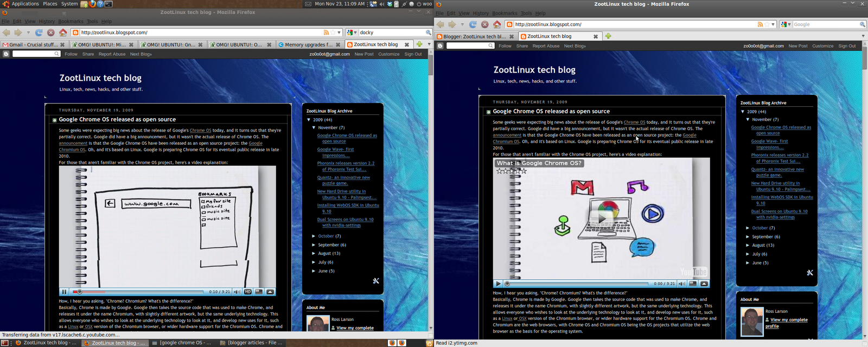Image resolution: width=868 pixels, height=347 pixels.
Task: Bookmark star in left window address bar
Action: [x=333, y=33]
